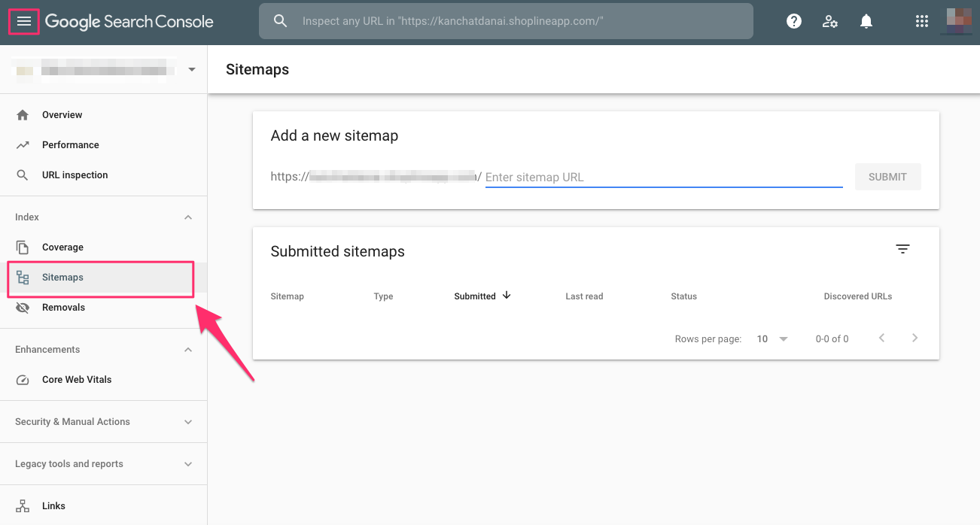
Task: Open the property selector dropdown
Action: tap(191, 70)
